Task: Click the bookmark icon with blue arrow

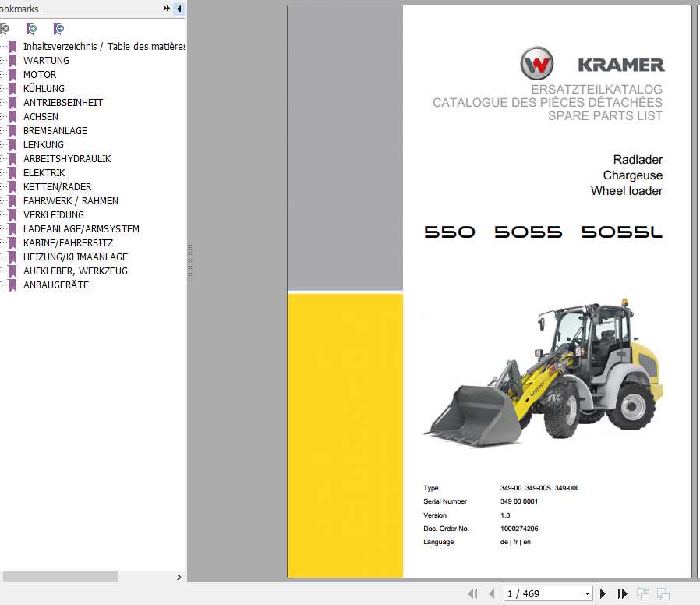Action: [x=58, y=29]
